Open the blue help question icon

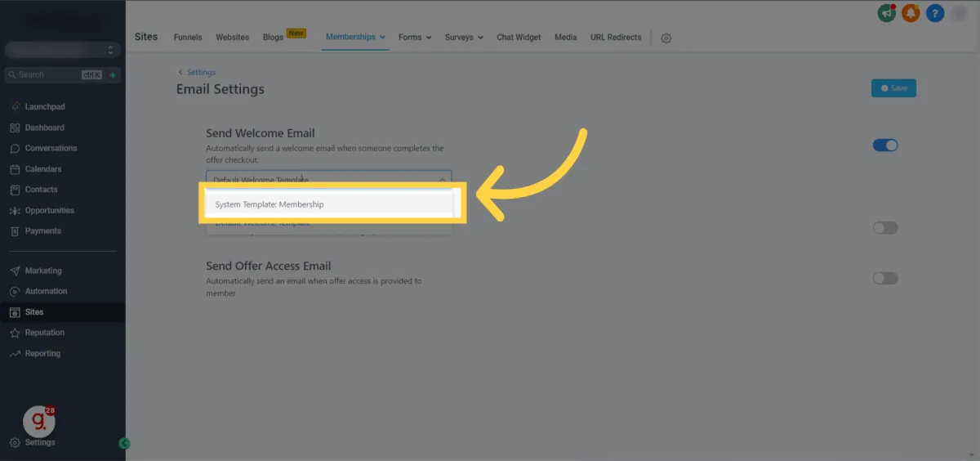point(935,13)
